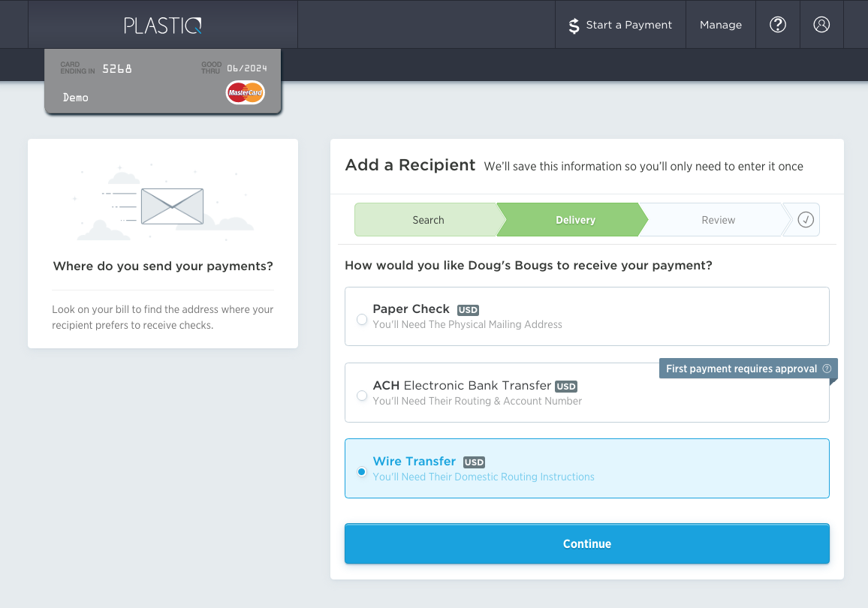The width and height of the screenshot is (868, 608).
Task: Go back to the Search step
Action: pyautogui.click(x=428, y=220)
